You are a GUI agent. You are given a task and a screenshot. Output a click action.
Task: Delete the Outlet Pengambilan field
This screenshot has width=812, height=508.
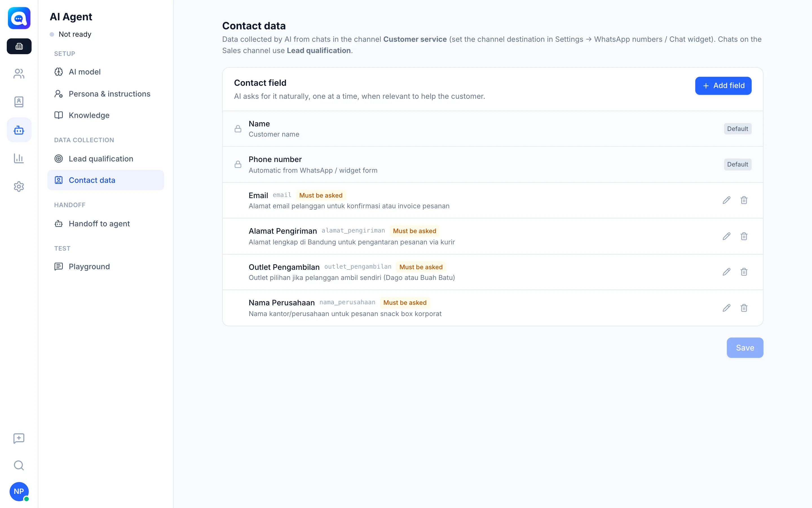click(x=744, y=272)
